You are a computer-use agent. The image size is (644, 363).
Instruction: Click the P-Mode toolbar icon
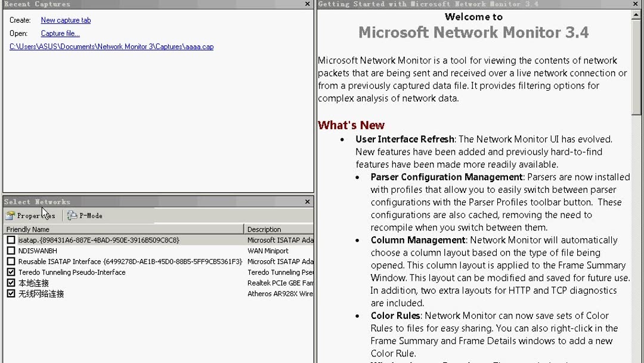(72, 216)
